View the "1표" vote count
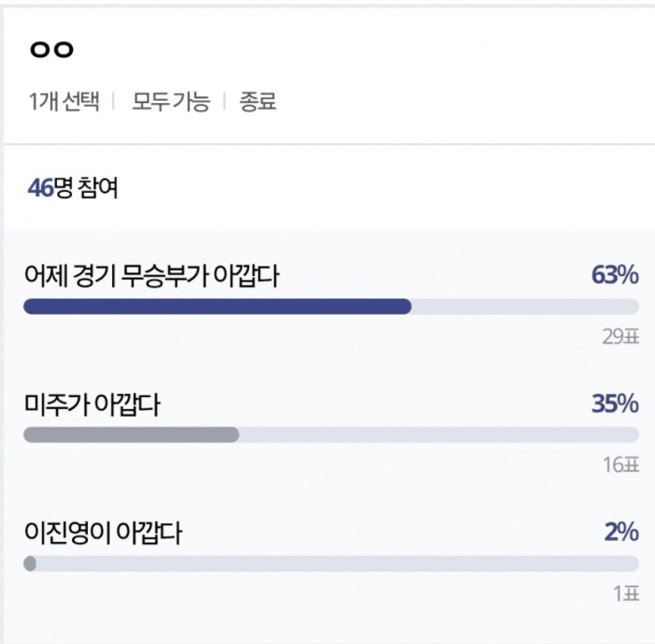 626,593
